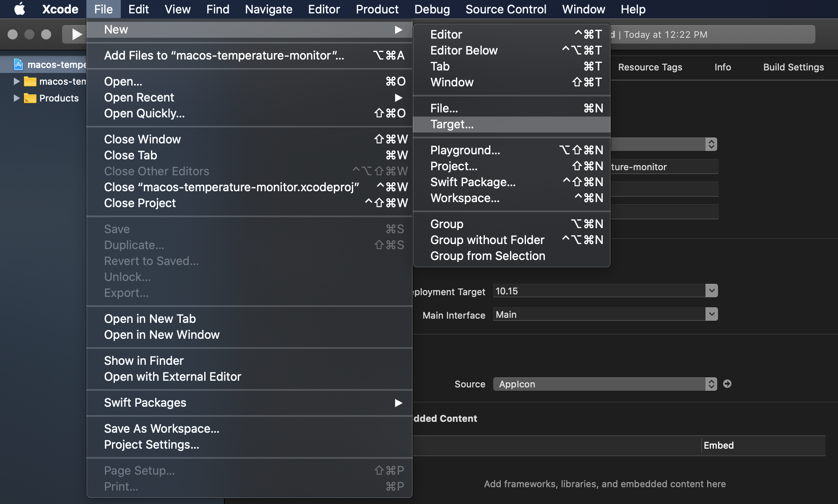Open the Navigate menu

point(268,9)
